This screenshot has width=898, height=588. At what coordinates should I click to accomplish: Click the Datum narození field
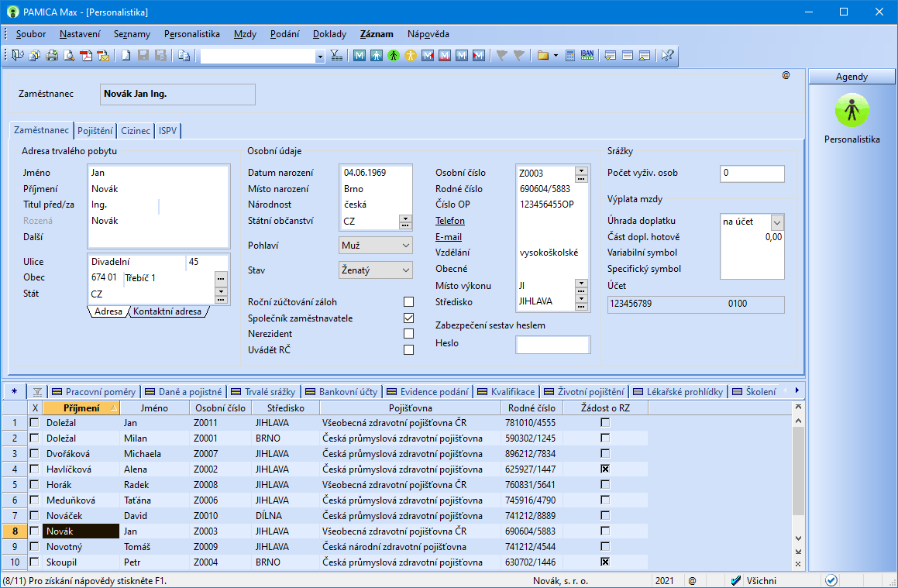click(375, 172)
